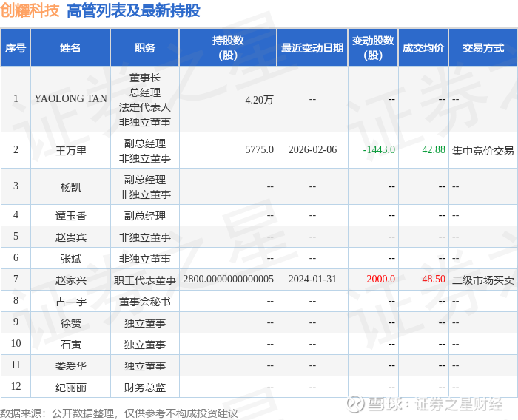
Task: Select the name 赵贵宾
Action: click(x=71, y=237)
